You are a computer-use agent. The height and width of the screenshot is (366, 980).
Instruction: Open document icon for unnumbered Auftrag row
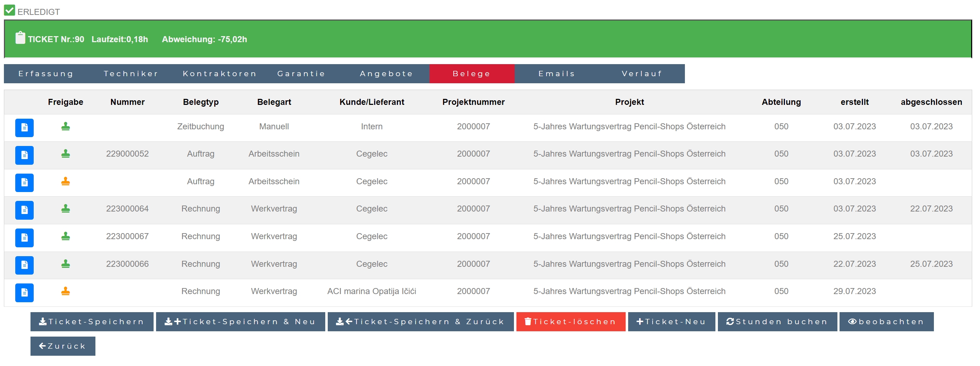click(24, 183)
